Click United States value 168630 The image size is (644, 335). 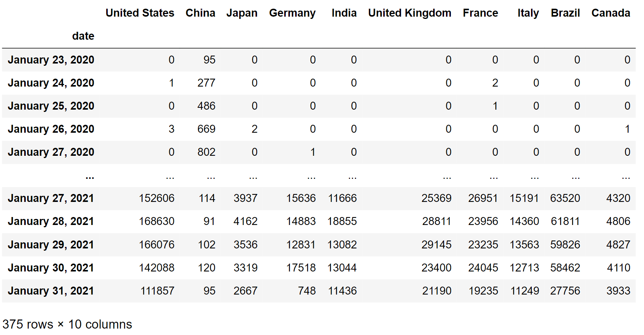tap(156, 221)
